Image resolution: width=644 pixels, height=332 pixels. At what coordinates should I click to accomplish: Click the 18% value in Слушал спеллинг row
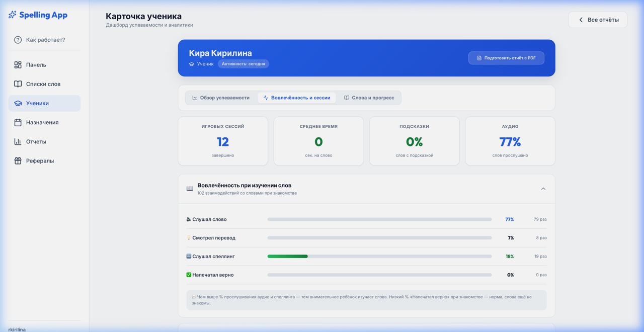510,256
